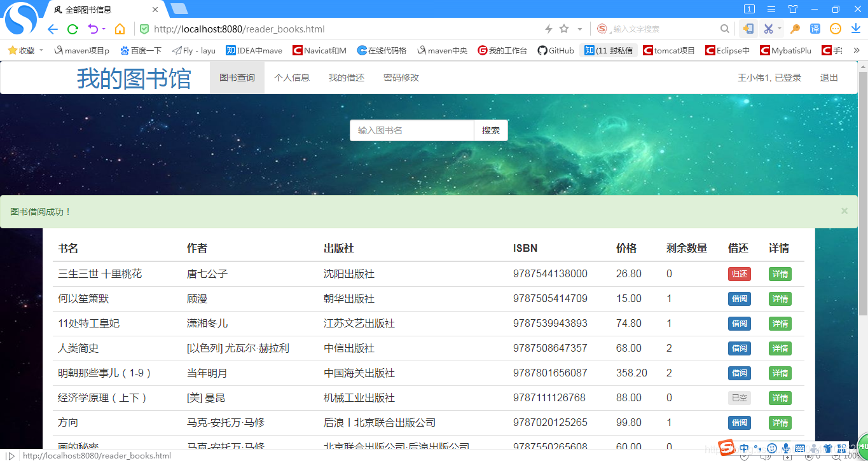Click the browser back arrow
The image size is (868, 461).
coord(53,29)
